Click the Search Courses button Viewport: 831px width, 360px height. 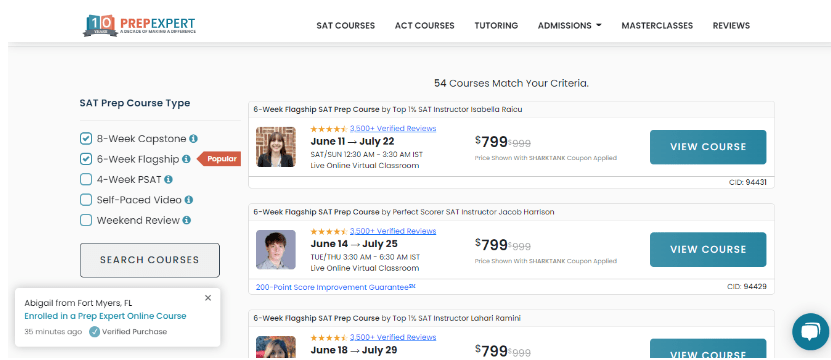pyautogui.click(x=149, y=260)
